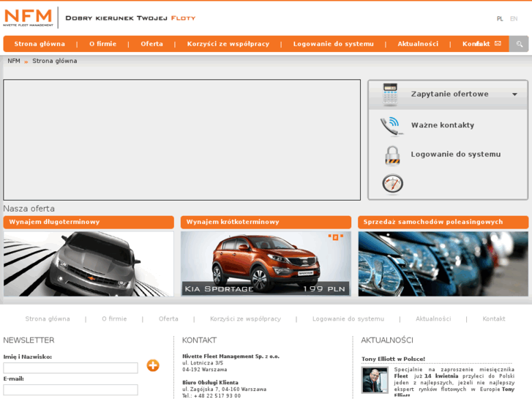
Task: Open Korzyści ze współpracy menu item
Action: pos(228,44)
